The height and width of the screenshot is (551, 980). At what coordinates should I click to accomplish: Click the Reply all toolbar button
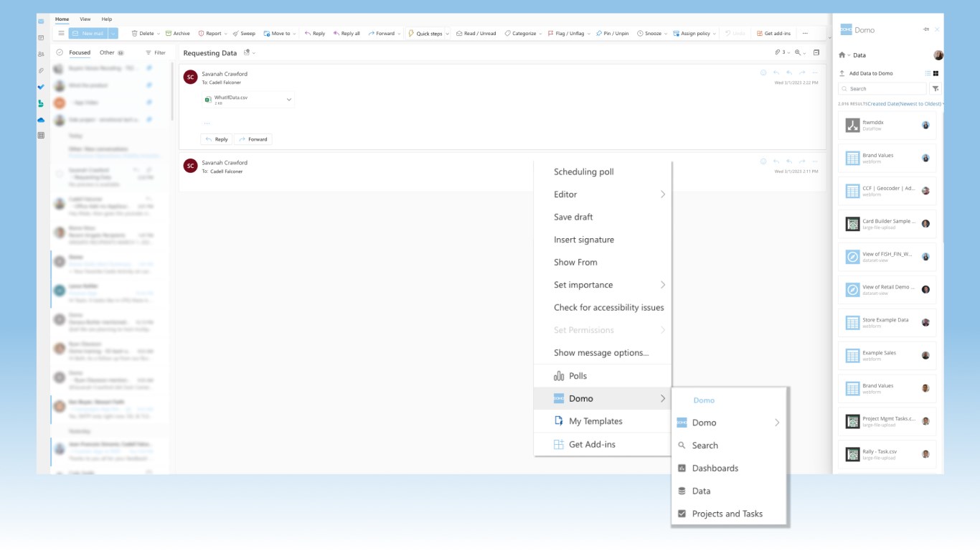click(x=347, y=33)
